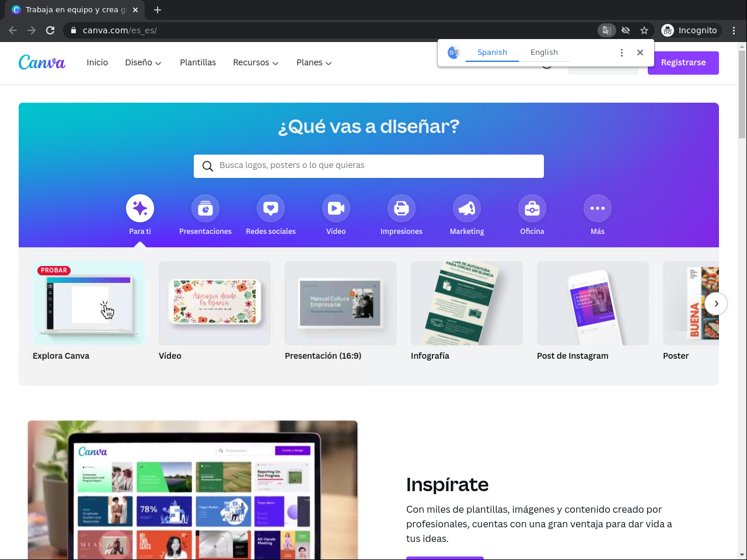This screenshot has width=747, height=560.
Task: Go forward in browser history
Action: click(x=32, y=30)
